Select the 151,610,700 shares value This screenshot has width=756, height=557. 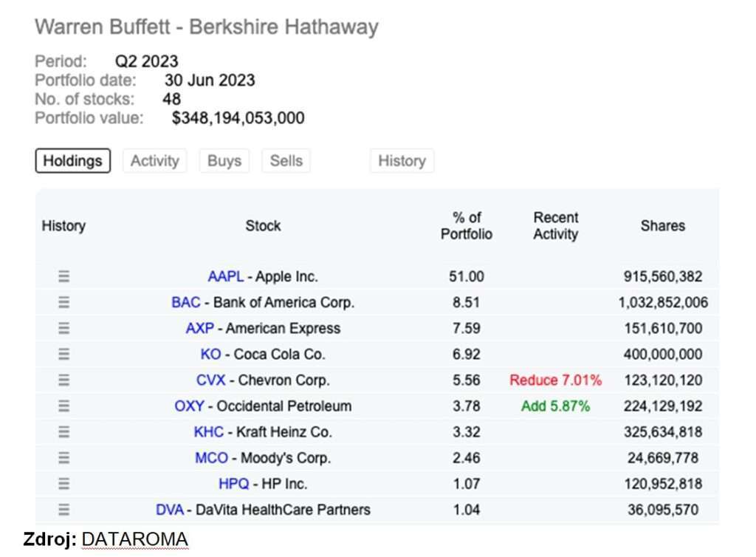click(x=663, y=329)
